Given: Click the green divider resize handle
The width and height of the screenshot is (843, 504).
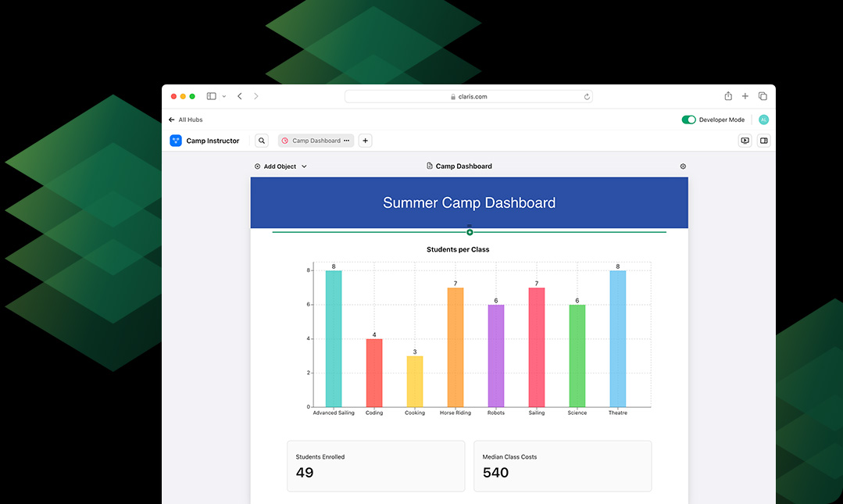Looking at the screenshot, I should coord(470,232).
